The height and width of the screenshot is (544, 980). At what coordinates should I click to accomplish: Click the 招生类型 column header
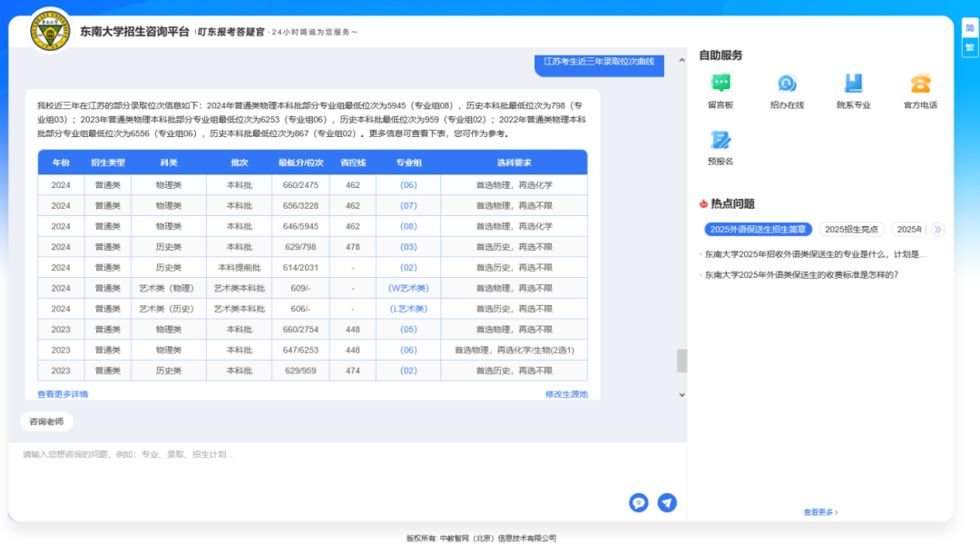[107, 163]
